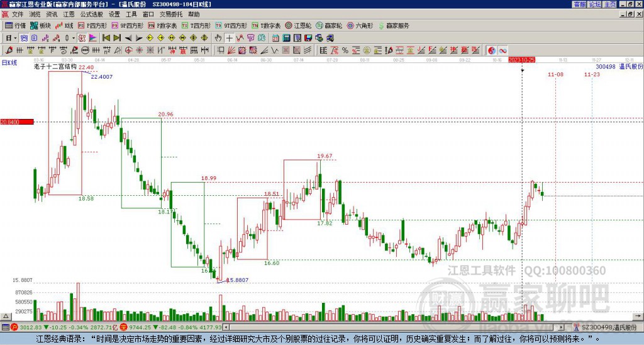The height and width of the screenshot is (345, 644).
Task: Open the 板块 sector view
Action: [x=41, y=25]
